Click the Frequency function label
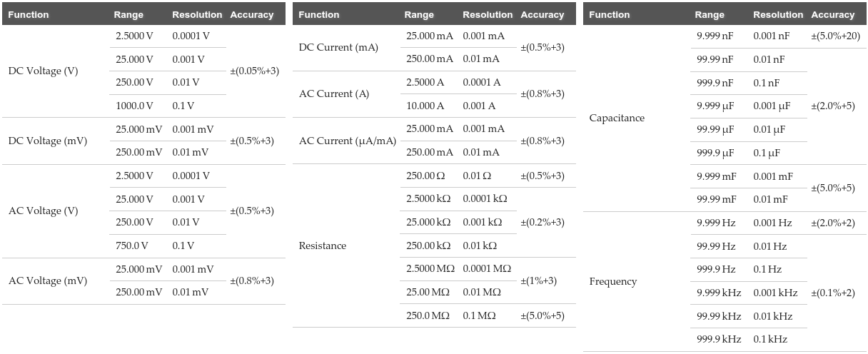868x354 pixels. [x=613, y=281]
